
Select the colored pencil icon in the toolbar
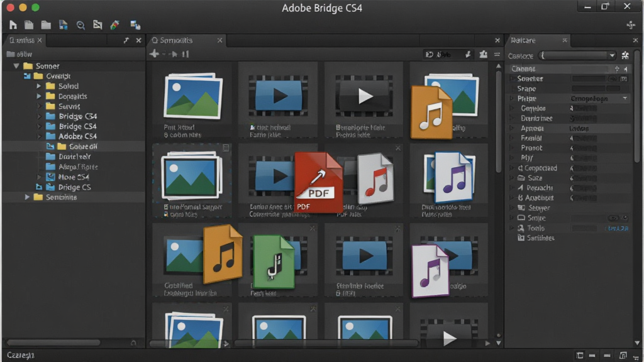(x=114, y=25)
